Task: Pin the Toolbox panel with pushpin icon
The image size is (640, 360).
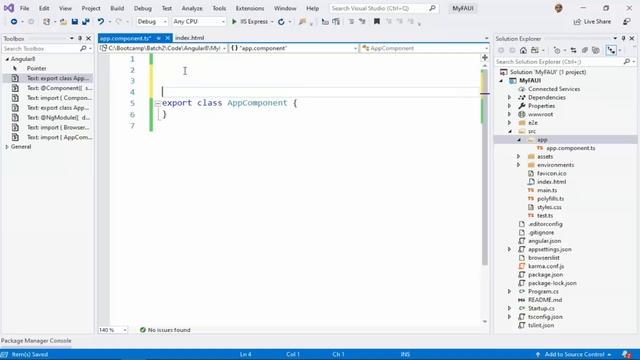Action: coord(80,38)
